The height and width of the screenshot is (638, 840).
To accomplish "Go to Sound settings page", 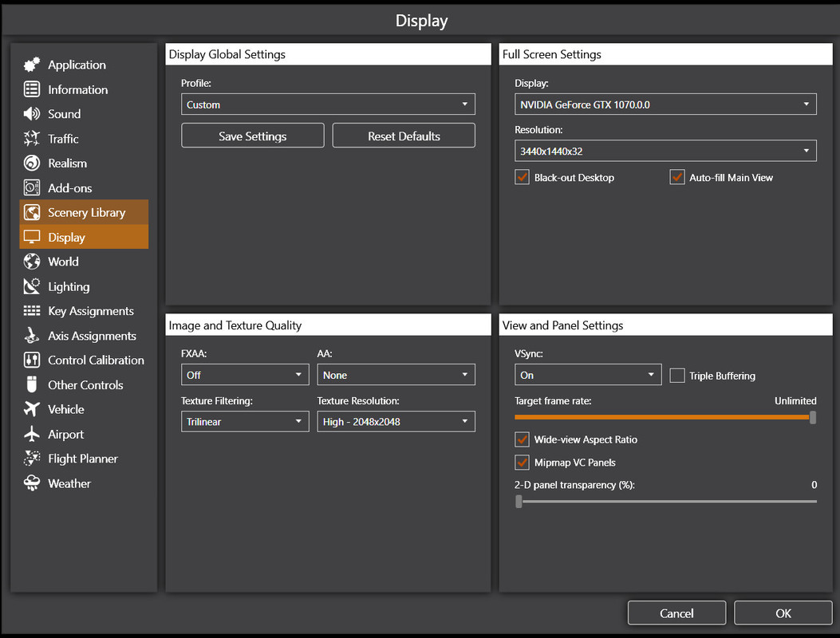I will [84, 114].
